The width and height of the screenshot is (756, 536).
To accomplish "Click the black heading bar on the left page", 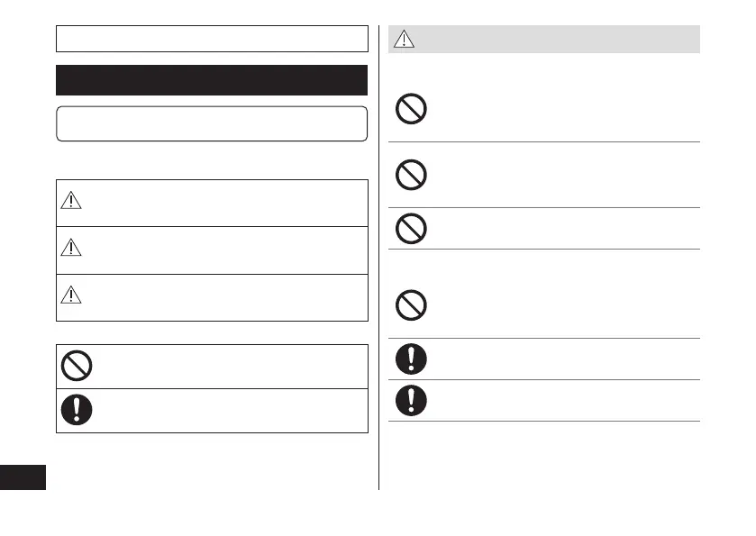I will [212, 79].
